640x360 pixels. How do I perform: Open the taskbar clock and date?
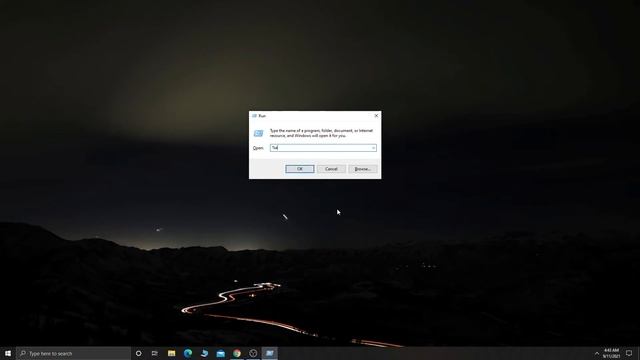[x=611, y=353]
